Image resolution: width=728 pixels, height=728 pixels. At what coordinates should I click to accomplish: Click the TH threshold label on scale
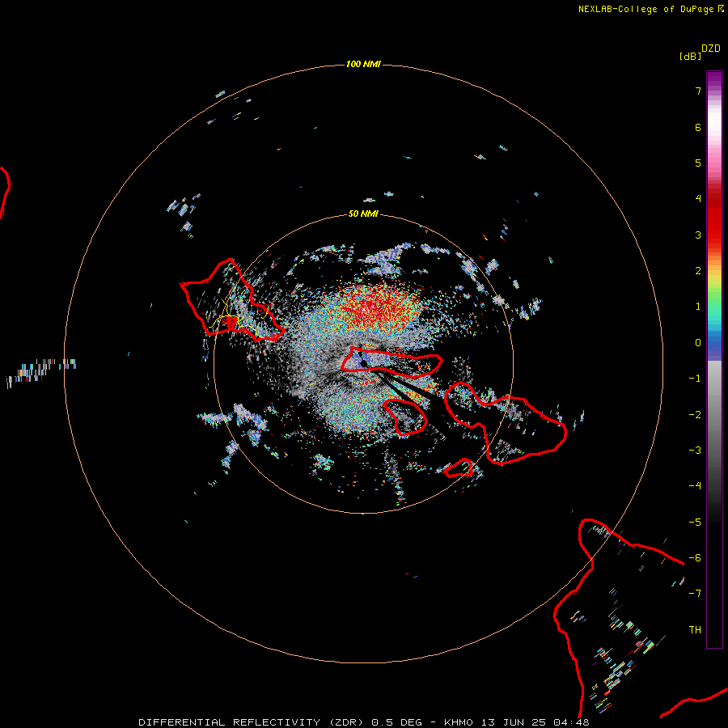(x=695, y=630)
